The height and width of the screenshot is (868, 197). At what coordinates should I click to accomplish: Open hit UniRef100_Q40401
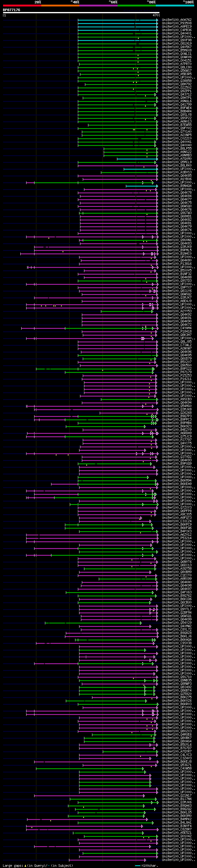(x=177, y=33)
